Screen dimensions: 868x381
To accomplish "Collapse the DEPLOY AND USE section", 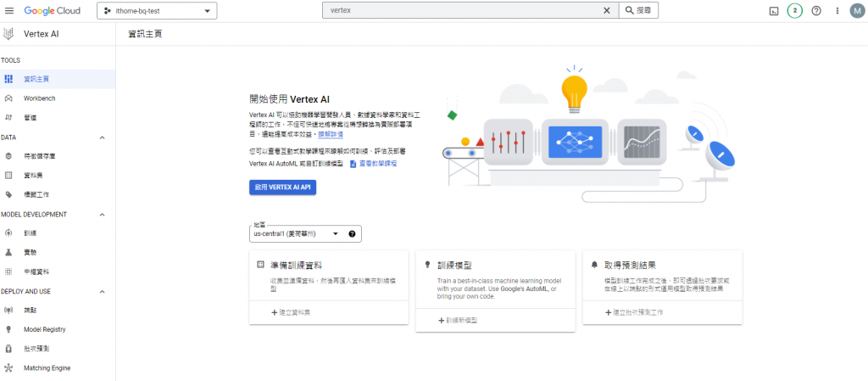I will coord(102,291).
